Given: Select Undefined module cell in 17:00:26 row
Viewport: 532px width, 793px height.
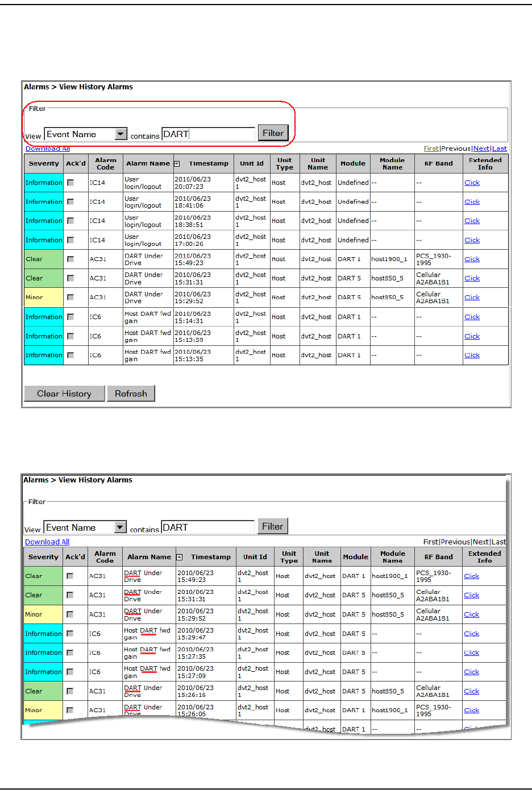Looking at the screenshot, I should point(353,240).
